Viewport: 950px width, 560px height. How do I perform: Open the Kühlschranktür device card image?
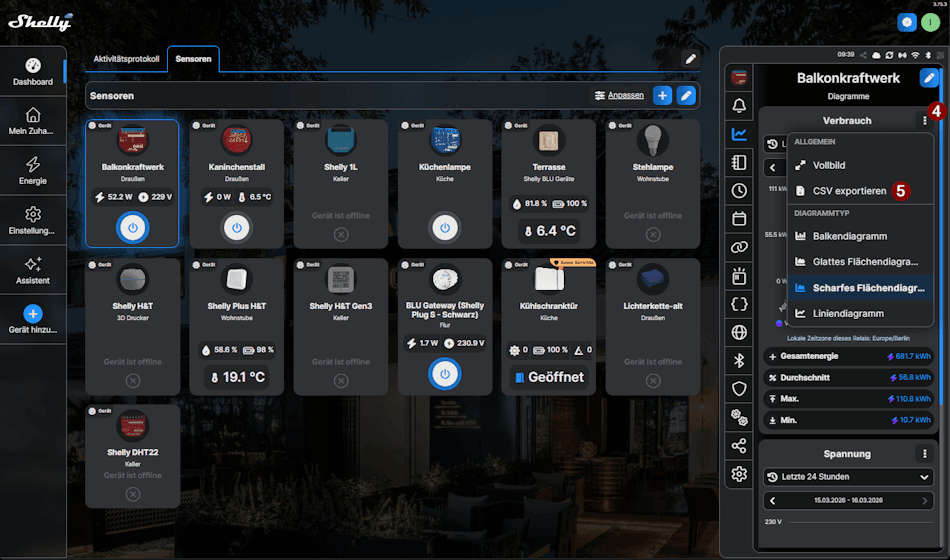pyautogui.click(x=549, y=279)
